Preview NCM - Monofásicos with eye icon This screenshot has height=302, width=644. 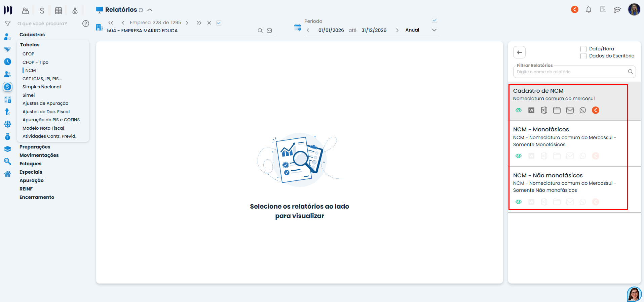coord(518,156)
